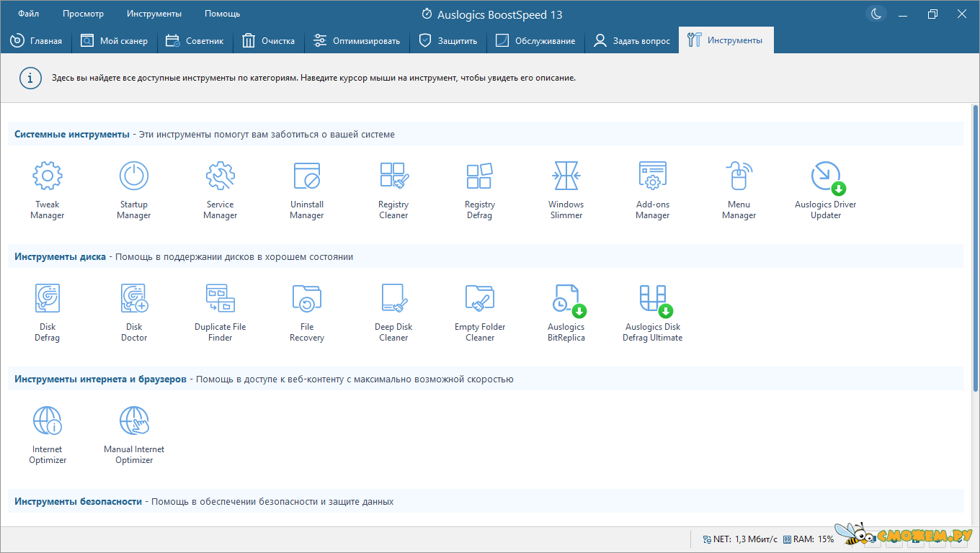Click the Auslogics BoostSpeed 13 title
This screenshot has width=980, height=553.
tap(499, 14)
